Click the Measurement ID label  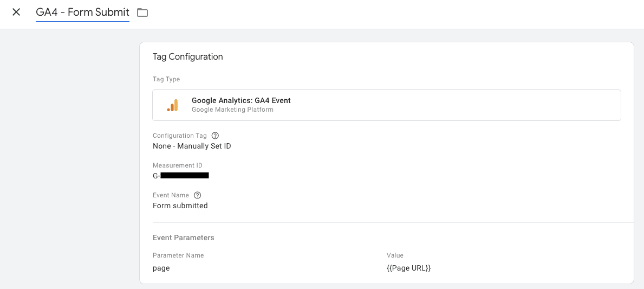click(x=178, y=165)
